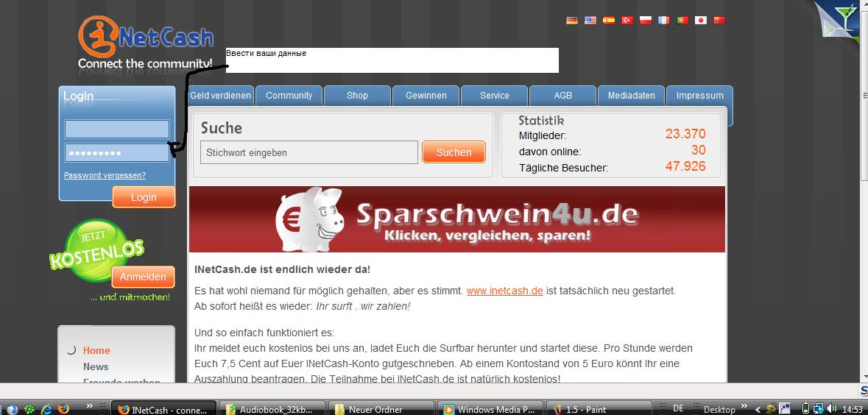Click the Sparschwein4u.de banner

tap(456, 219)
